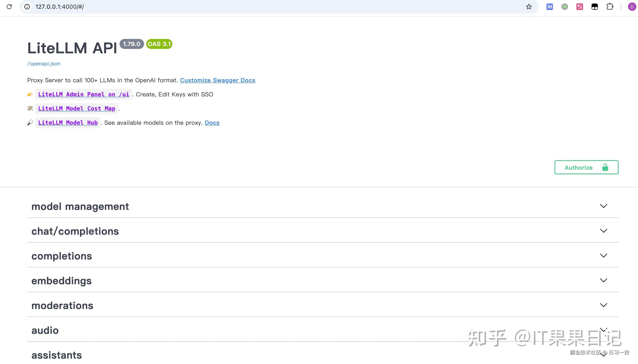Select the audio tag heading
Screen dimensions: 638x364
pos(45,330)
